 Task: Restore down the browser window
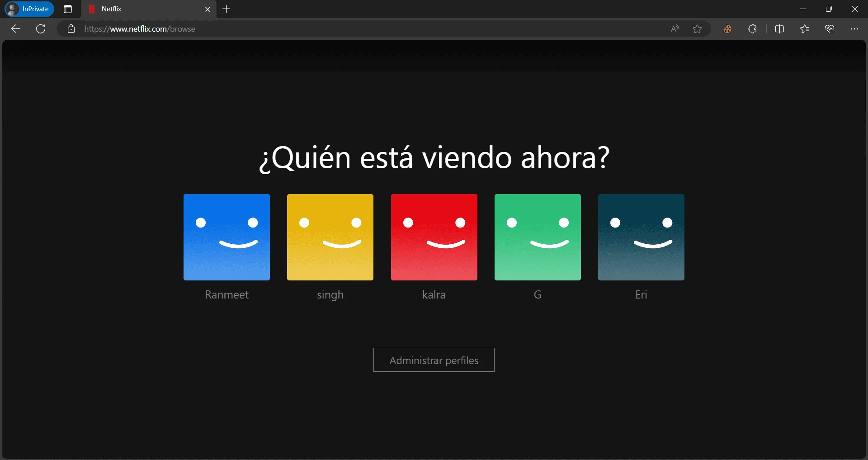[x=829, y=9]
